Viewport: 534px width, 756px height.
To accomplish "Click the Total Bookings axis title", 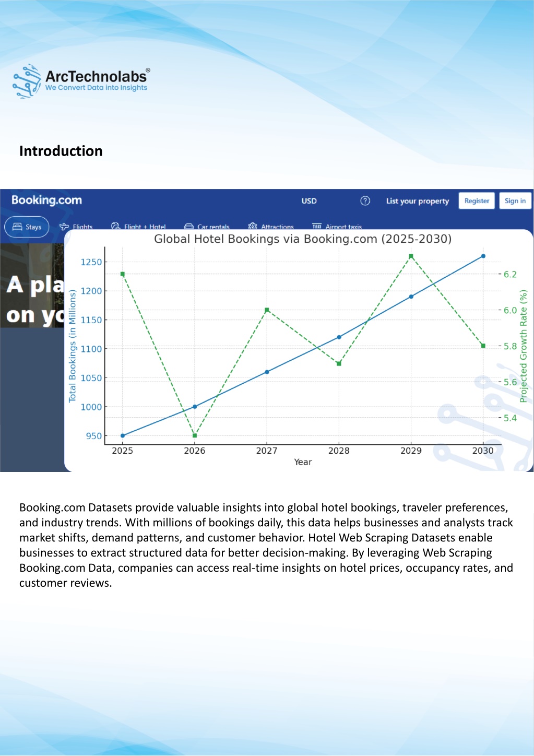I will 73,346.
